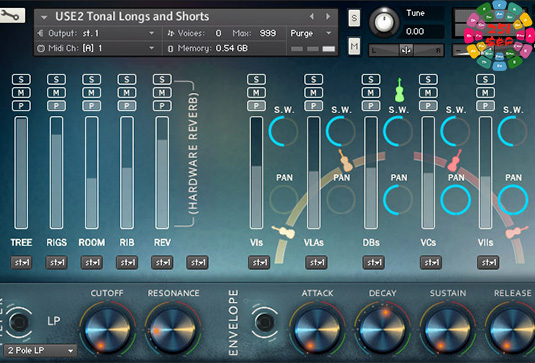Click the filter enable round button
The width and height of the screenshot is (535, 363).
19,322
